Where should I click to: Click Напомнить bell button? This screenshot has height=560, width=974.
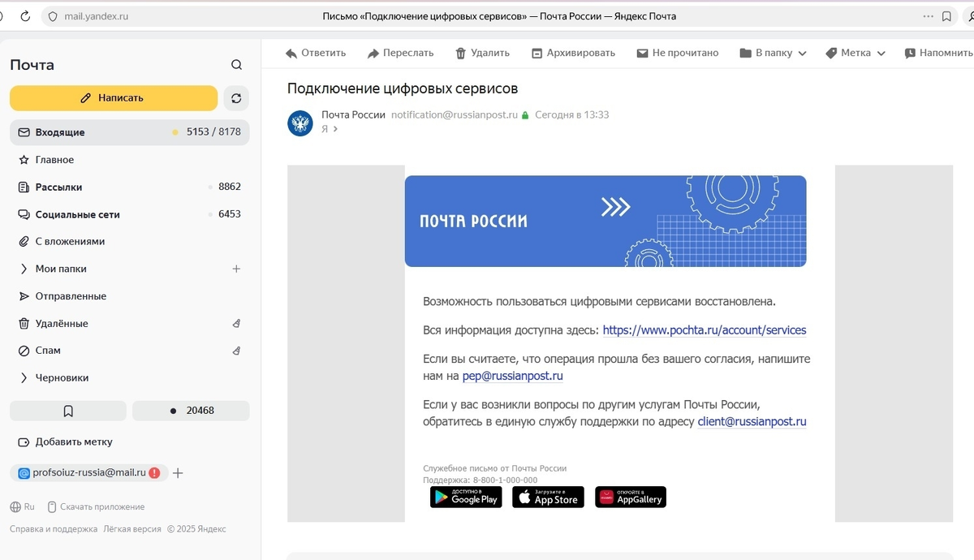pyautogui.click(x=938, y=53)
